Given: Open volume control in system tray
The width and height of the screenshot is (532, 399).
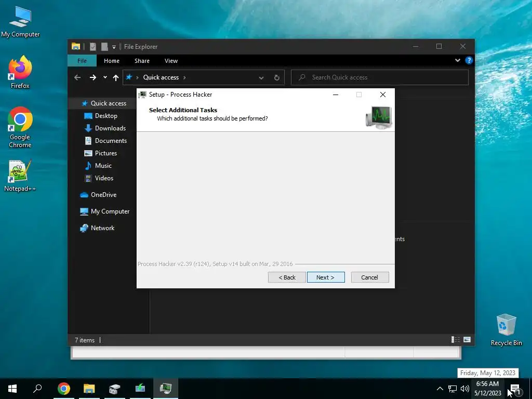Looking at the screenshot, I should pos(465,389).
